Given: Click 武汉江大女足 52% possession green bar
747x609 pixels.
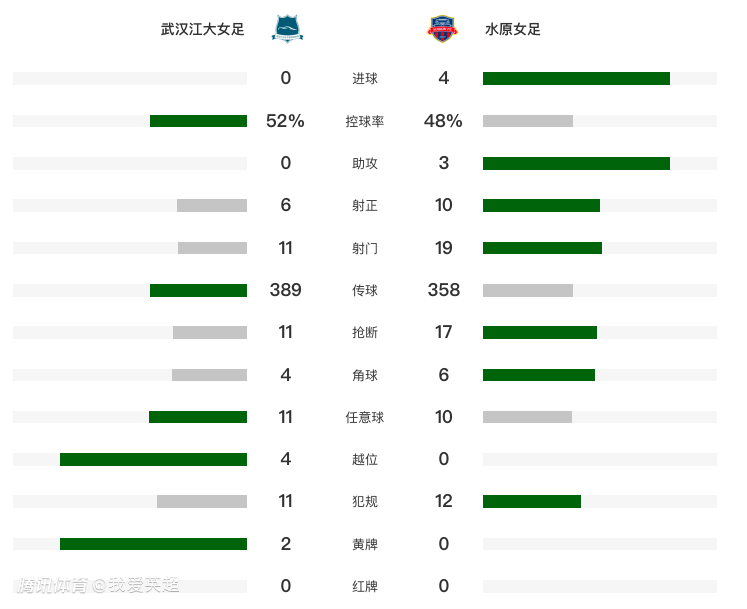Looking at the screenshot, I should click(x=198, y=121).
